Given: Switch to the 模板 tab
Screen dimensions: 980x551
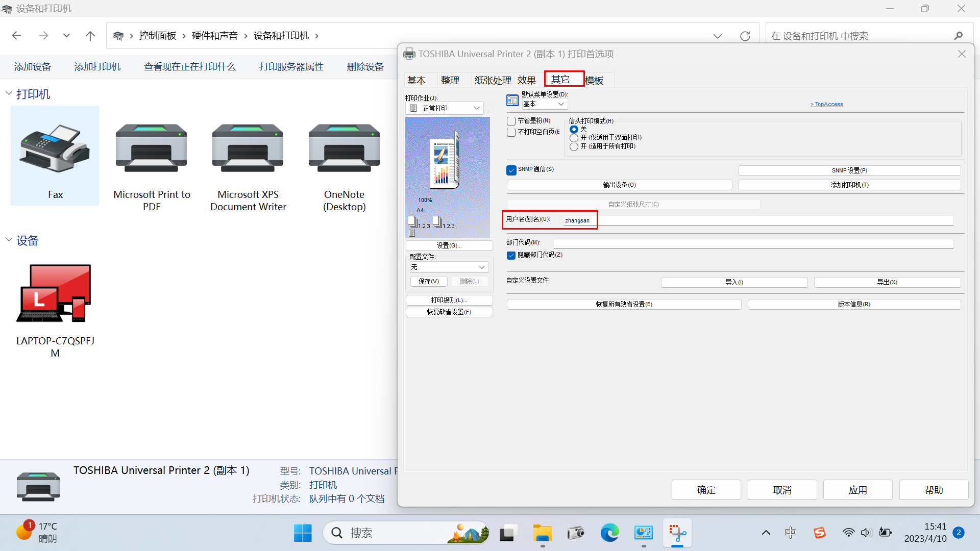Looking at the screenshot, I should pyautogui.click(x=594, y=80).
